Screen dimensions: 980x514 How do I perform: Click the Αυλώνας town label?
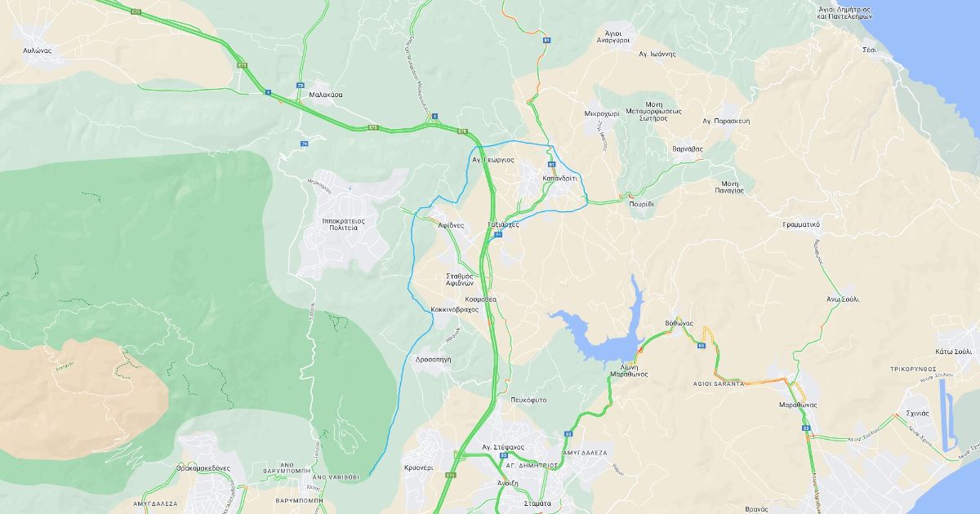[38, 51]
